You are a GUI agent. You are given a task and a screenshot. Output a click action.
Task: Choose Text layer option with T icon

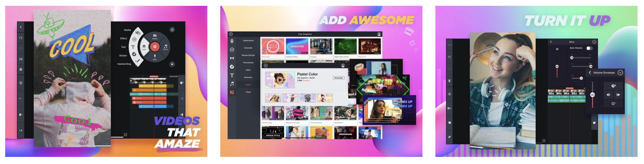click(133, 47)
